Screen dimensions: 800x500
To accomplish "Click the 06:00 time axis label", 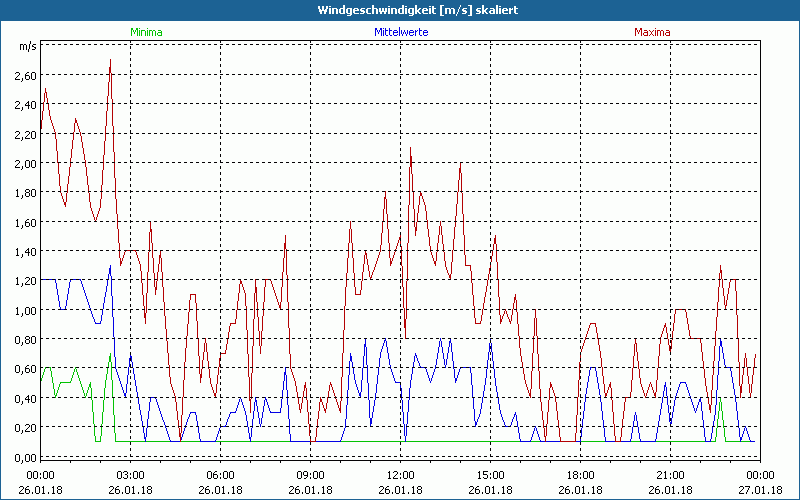I will (221, 475).
